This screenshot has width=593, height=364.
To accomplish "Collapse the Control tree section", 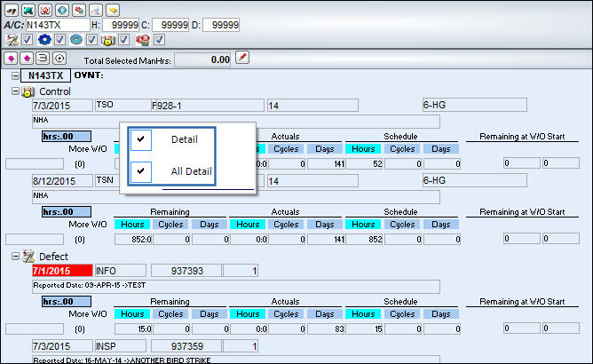I will (x=15, y=91).
